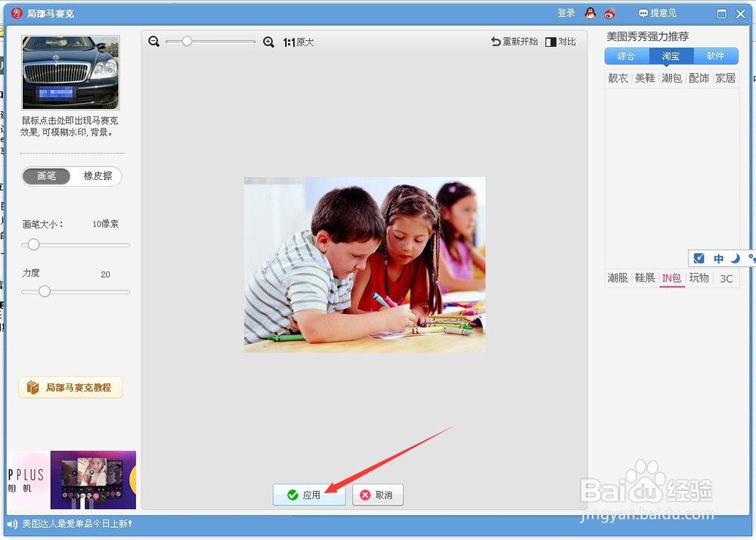Select the zoom-out magnifier icon

click(x=154, y=42)
